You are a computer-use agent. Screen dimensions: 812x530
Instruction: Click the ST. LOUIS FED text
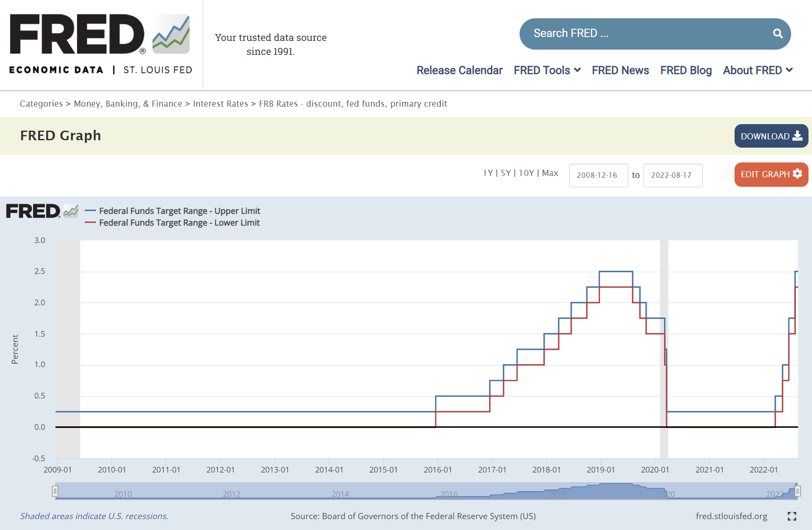pos(158,70)
